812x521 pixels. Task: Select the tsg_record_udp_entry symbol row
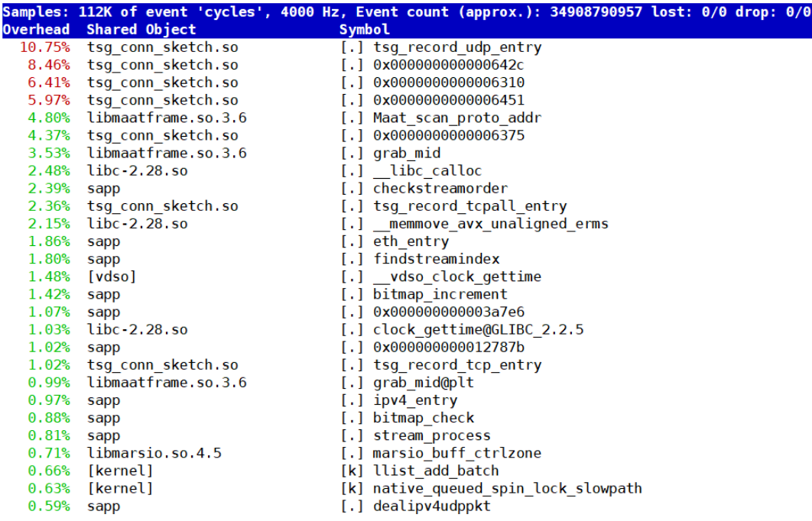coord(456,47)
